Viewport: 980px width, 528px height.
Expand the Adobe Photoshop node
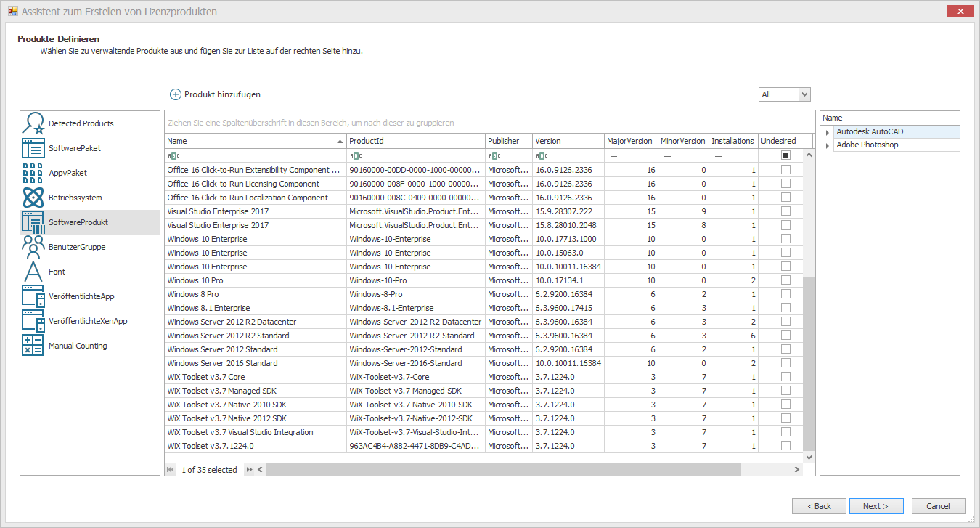point(828,145)
